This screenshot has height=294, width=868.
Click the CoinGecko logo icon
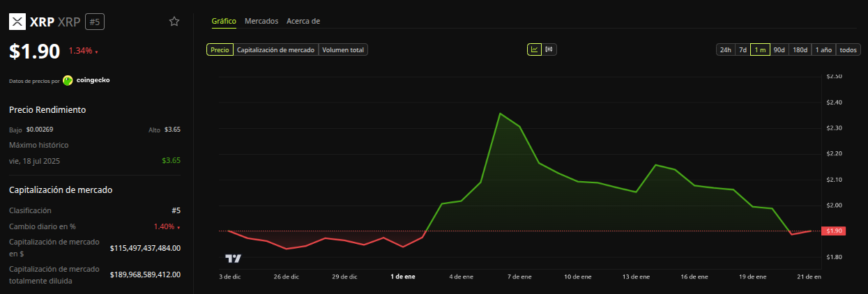coord(68,80)
